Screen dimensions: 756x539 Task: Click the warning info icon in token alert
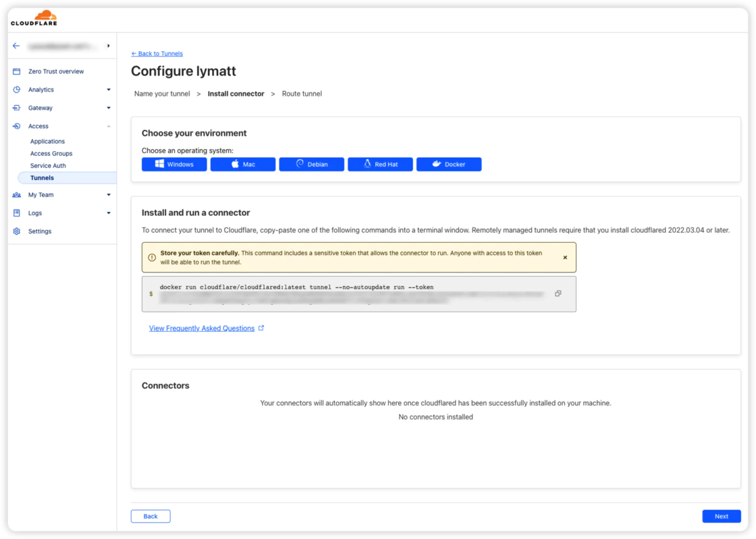(152, 257)
